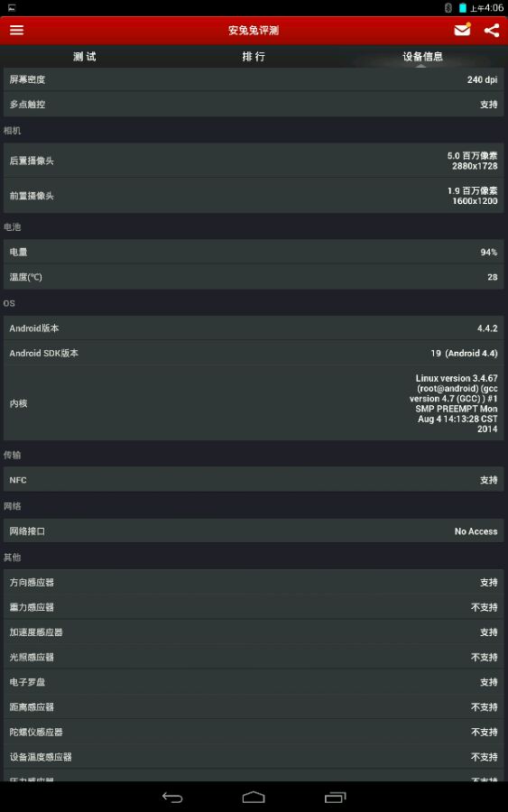Tap the 陀螺仪感应器 row
508x812 pixels.
(x=254, y=732)
